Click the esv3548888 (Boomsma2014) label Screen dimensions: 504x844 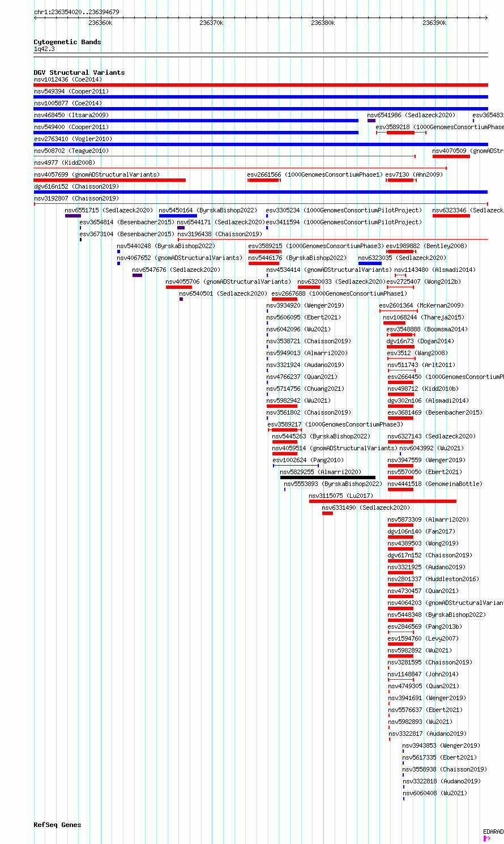[428, 329]
